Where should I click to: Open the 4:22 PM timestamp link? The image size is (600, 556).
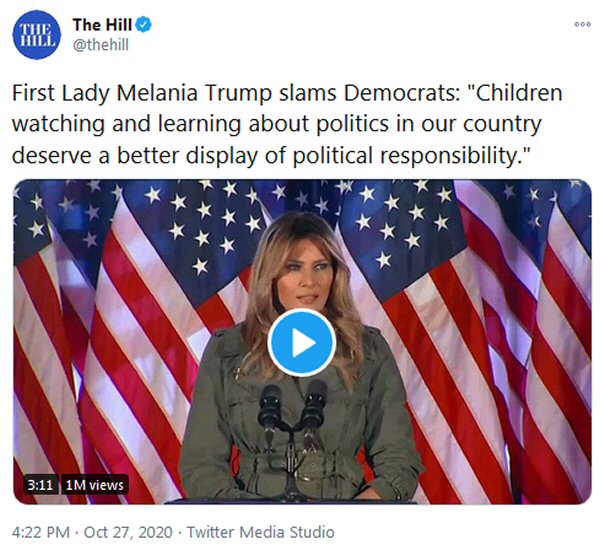point(41,532)
